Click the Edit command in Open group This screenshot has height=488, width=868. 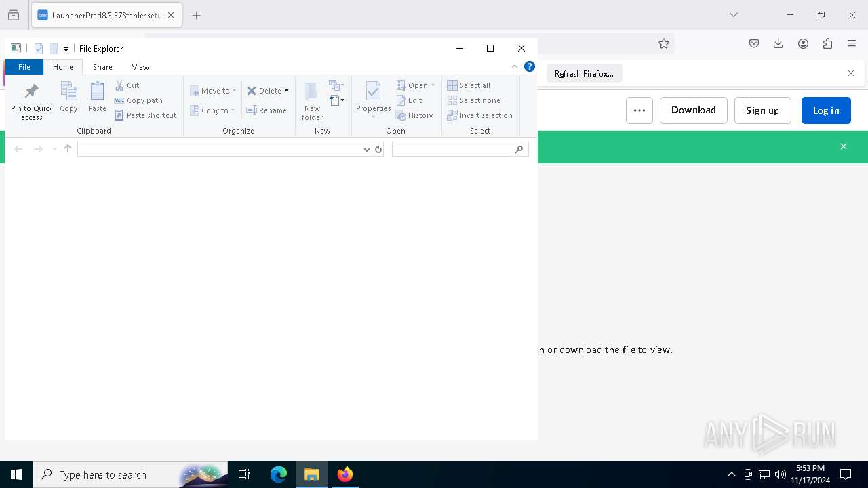coord(409,100)
